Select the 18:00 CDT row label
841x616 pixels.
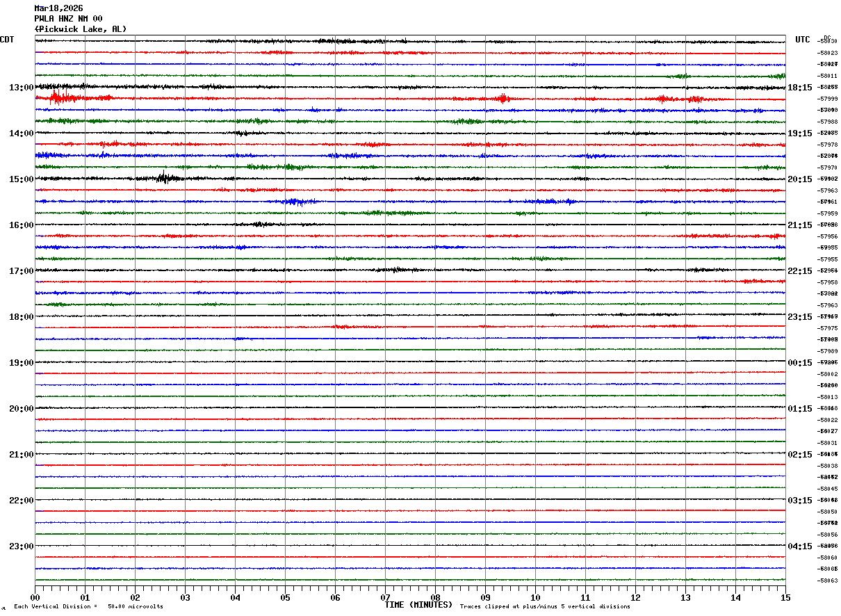22,317
